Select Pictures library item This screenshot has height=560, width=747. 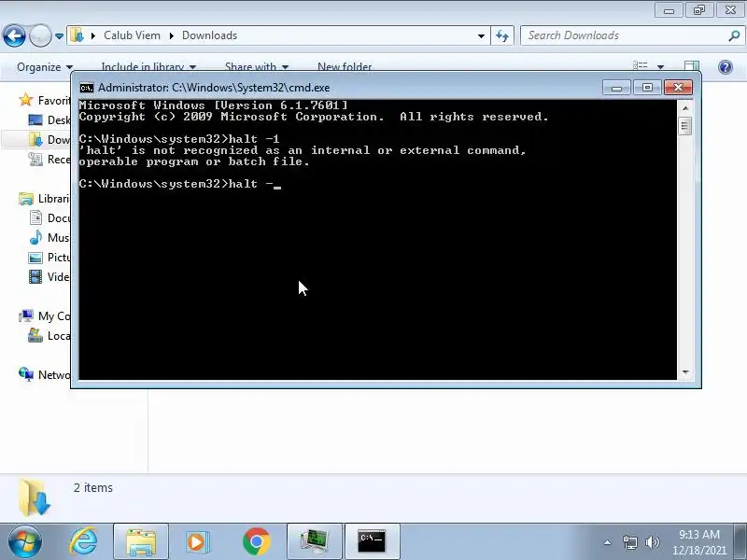coord(49,258)
